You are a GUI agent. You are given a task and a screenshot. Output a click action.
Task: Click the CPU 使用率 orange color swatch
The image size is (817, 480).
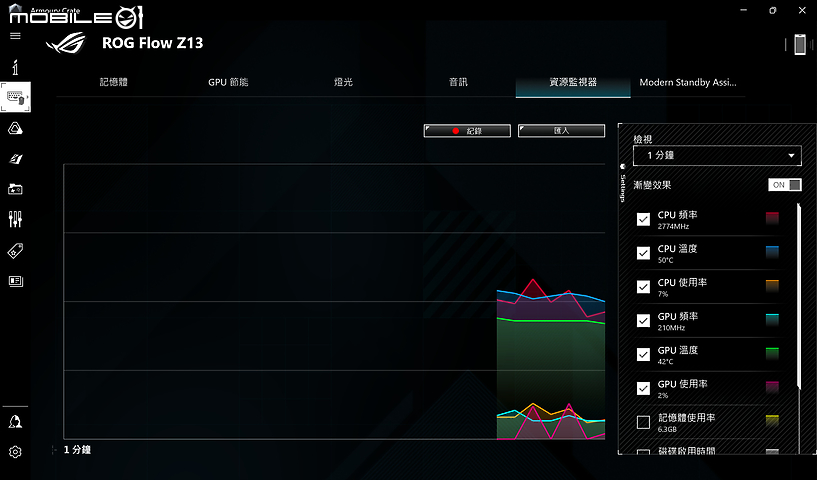coord(772,286)
